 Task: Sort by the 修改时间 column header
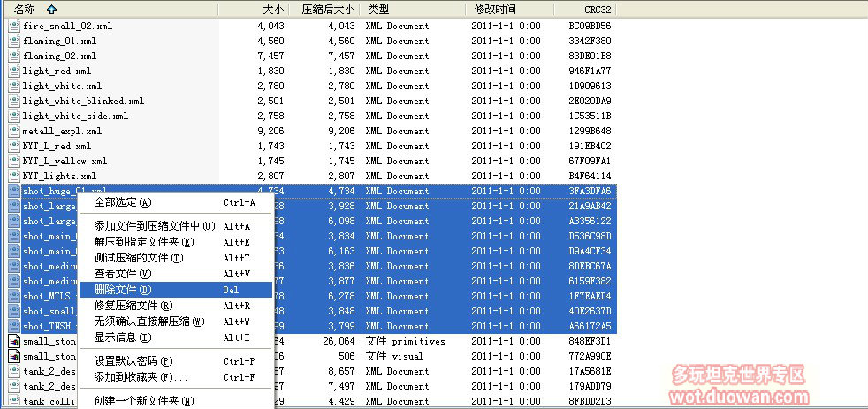point(495,9)
